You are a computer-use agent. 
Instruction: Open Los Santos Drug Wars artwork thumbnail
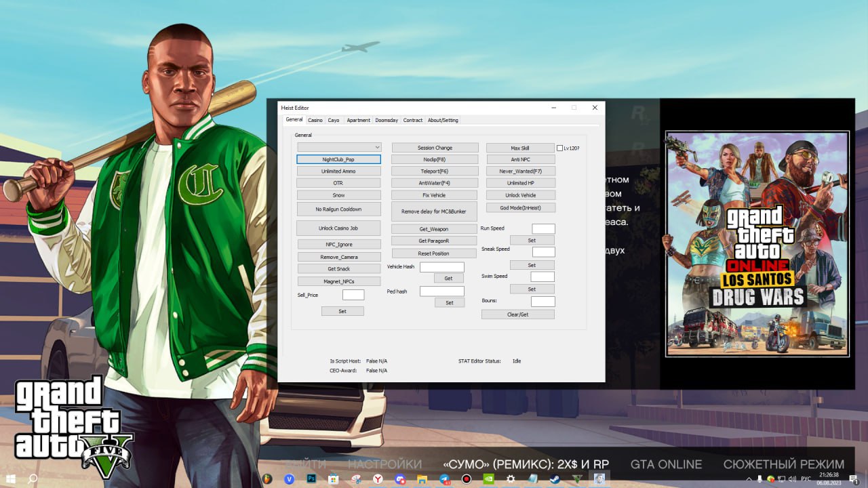pyautogui.click(x=757, y=243)
